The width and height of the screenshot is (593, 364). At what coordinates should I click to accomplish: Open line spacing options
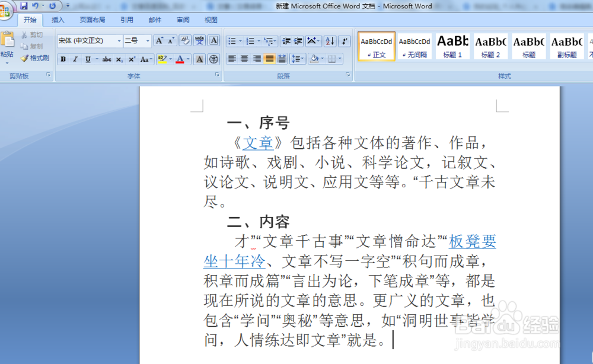point(297,59)
